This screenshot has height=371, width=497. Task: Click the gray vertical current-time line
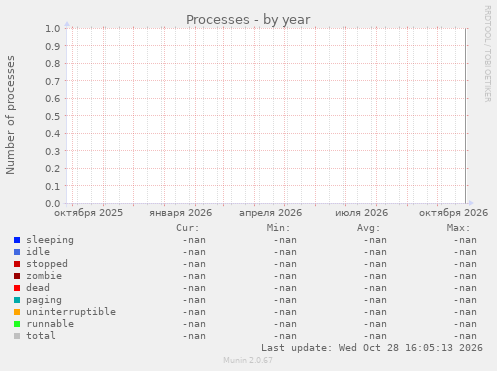tap(466, 116)
